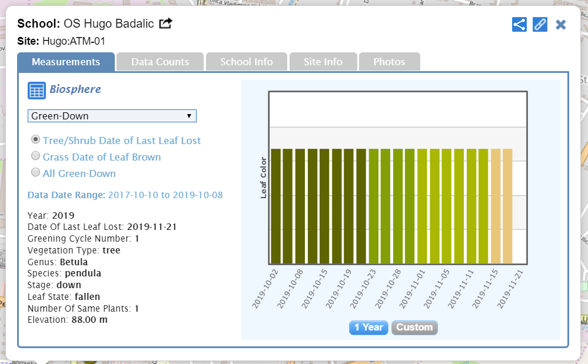This screenshot has width=588, height=364.
Task: Select the Measurements tab
Action: tap(65, 62)
